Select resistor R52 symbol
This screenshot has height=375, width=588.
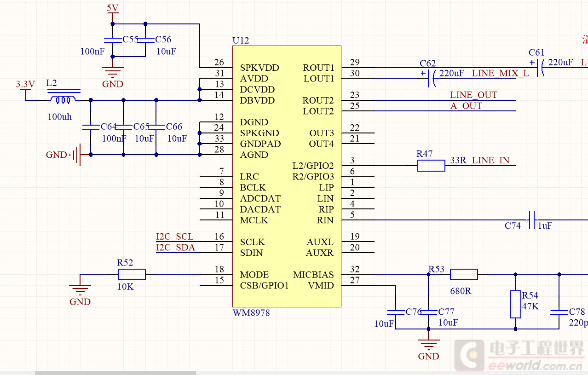132,275
